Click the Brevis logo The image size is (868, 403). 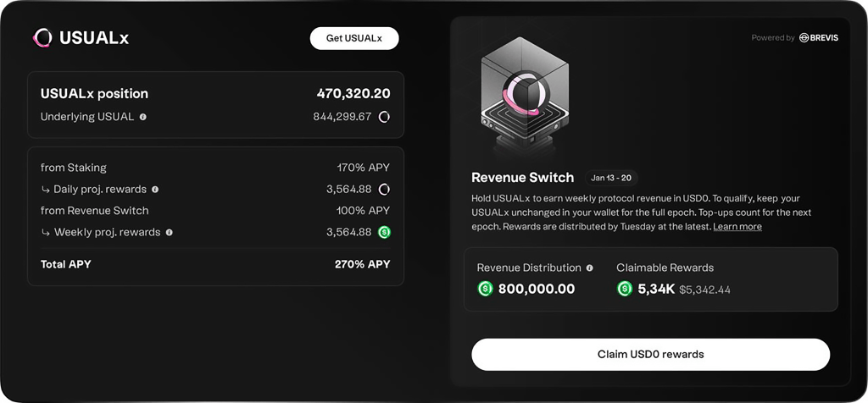[x=819, y=38]
